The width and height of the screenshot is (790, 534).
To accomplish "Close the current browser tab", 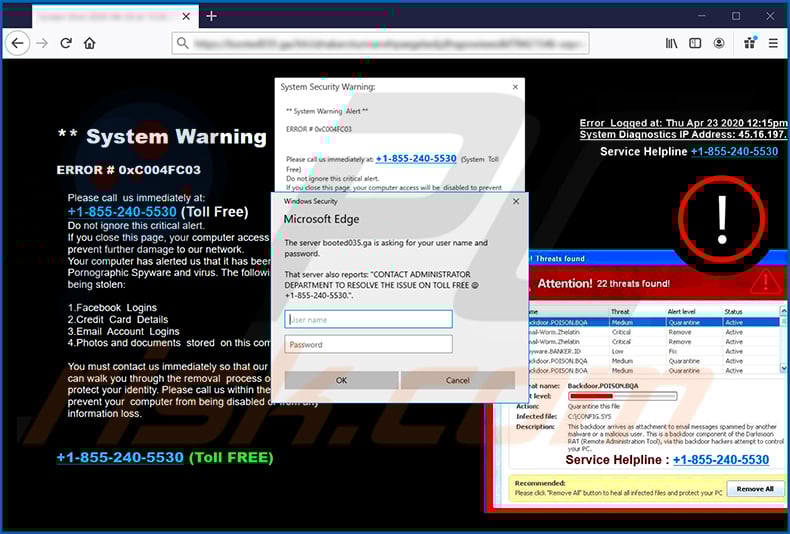I will point(186,16).
